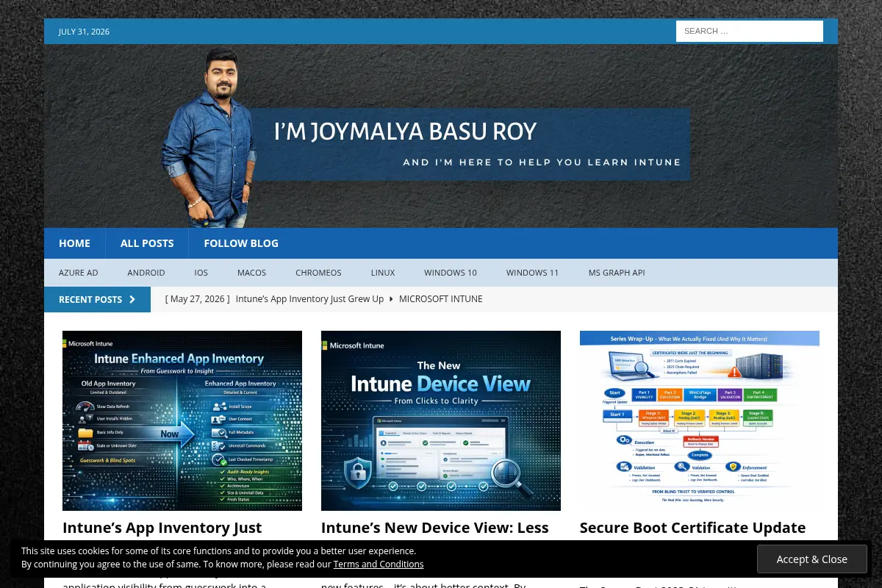Open the ticker post Intune's App Inventory Just Grew Up
This screenshot has height=588, width=882.
coord(309,299)
